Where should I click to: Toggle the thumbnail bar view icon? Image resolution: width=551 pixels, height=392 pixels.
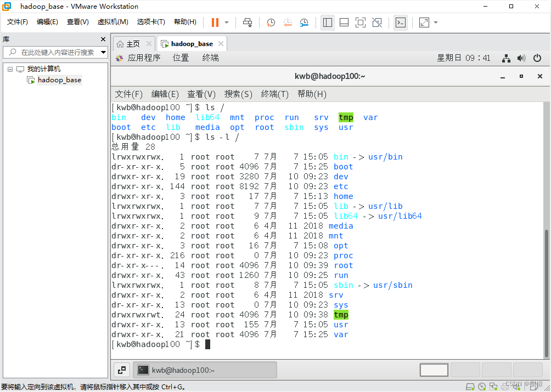click(x=344, y=22)
